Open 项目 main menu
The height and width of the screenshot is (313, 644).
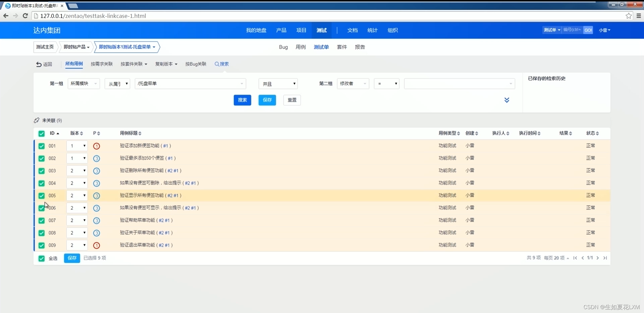pos(301,30)
